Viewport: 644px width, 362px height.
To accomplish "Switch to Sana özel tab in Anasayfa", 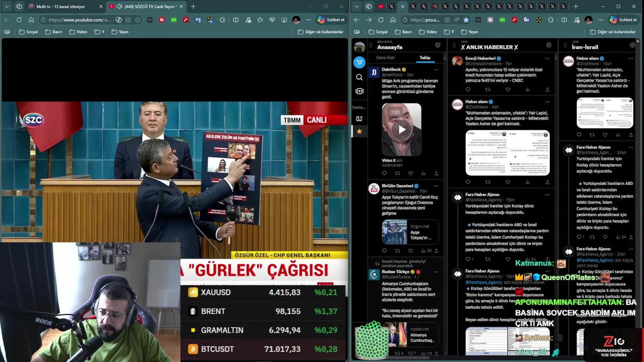I will 385,58.
